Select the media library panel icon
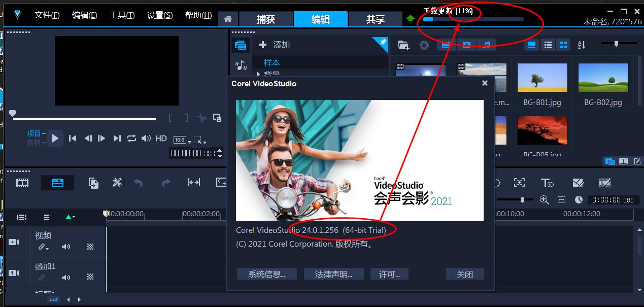 tap(241, 45)
